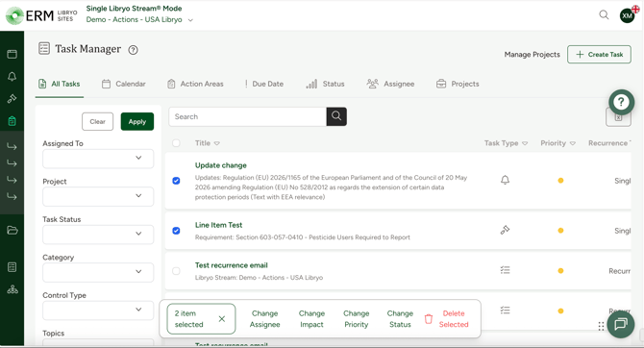The image size is (644, 348).
Task: Switch to the Projects tab
Action: pos(458,84)
